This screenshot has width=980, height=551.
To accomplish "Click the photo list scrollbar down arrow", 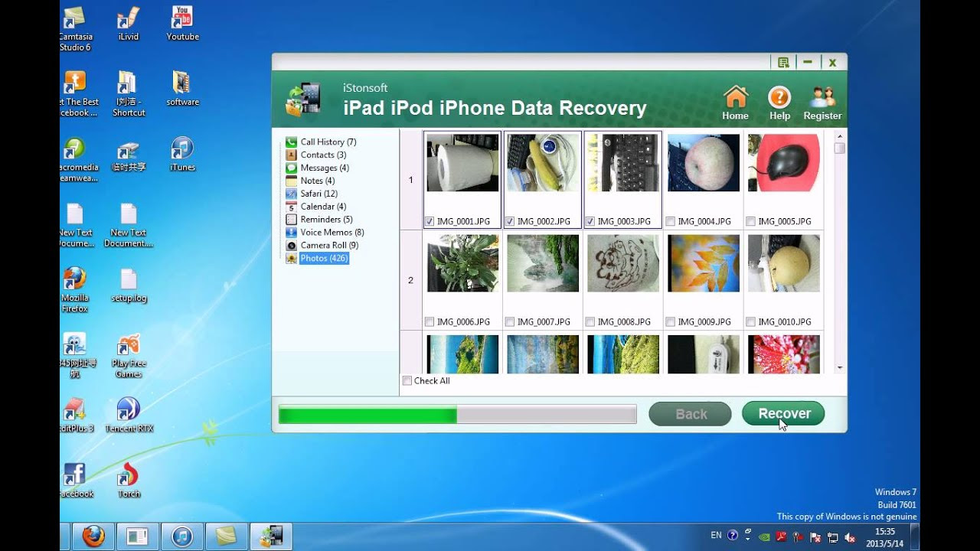I will (840, 368).
